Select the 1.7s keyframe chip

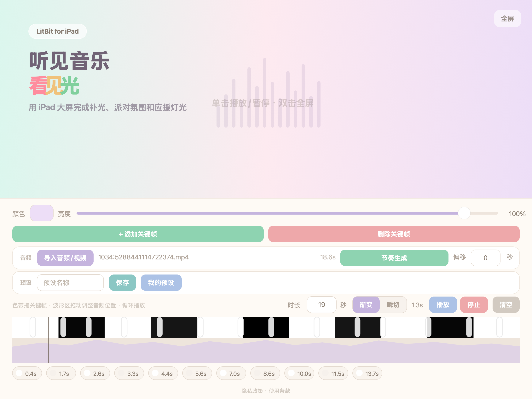click(61, 373)
